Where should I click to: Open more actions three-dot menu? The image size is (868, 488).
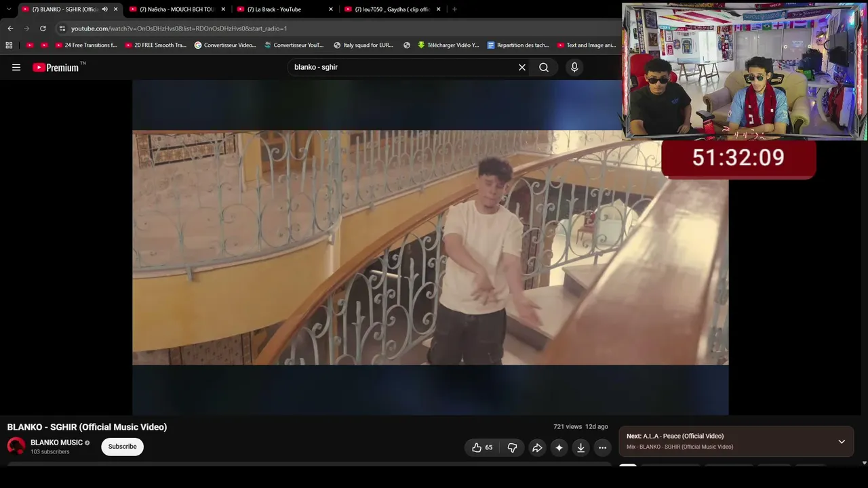602,447
